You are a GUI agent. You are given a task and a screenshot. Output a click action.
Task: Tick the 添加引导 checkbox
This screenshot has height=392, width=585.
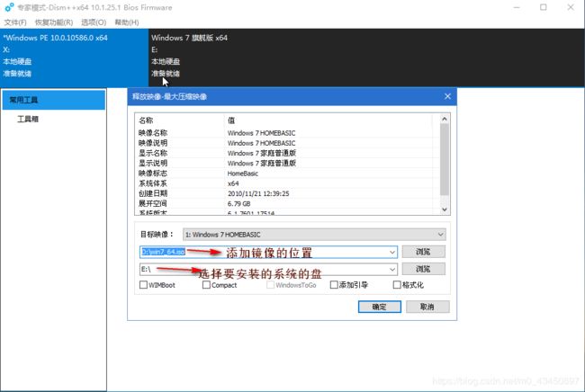click(x=334, y=285)
